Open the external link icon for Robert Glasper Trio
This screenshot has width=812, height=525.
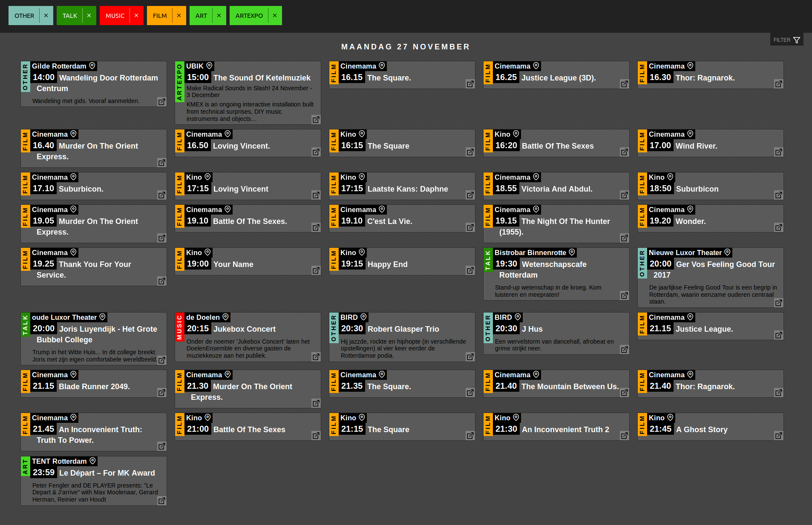[x=470, y=357]
